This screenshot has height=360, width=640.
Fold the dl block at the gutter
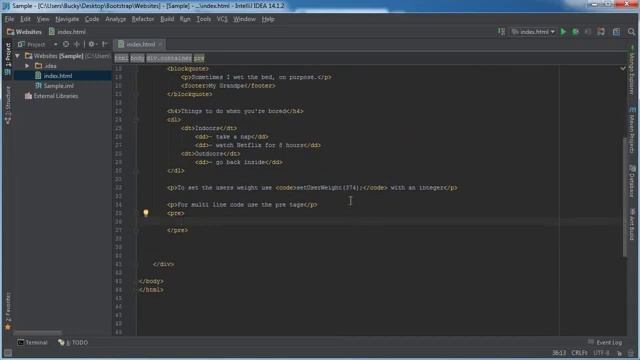pos(136,120)
